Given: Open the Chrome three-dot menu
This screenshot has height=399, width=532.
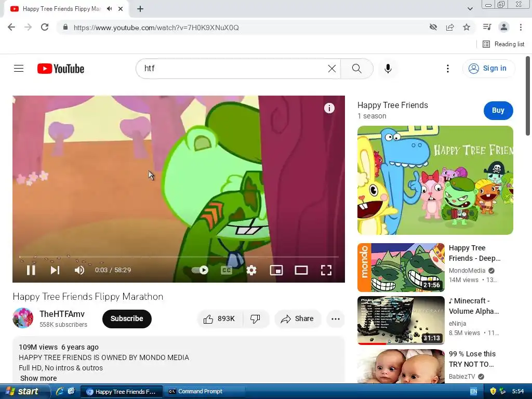Looking at the screenshot, I should coord(521,27).
